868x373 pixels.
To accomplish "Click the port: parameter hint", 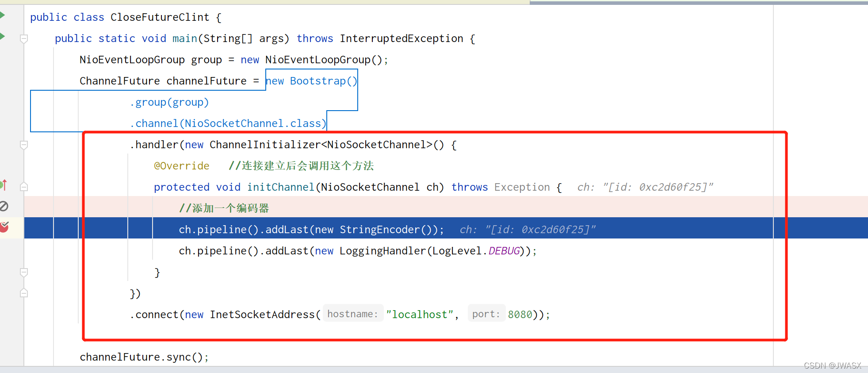I will 486,314.
